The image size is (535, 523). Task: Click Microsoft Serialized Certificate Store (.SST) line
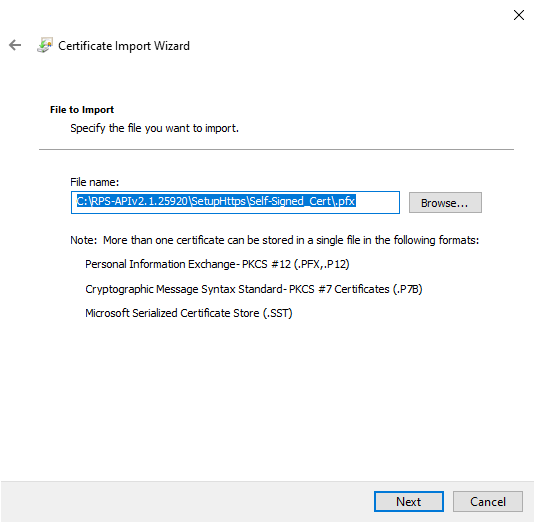[x=189, y=313]
